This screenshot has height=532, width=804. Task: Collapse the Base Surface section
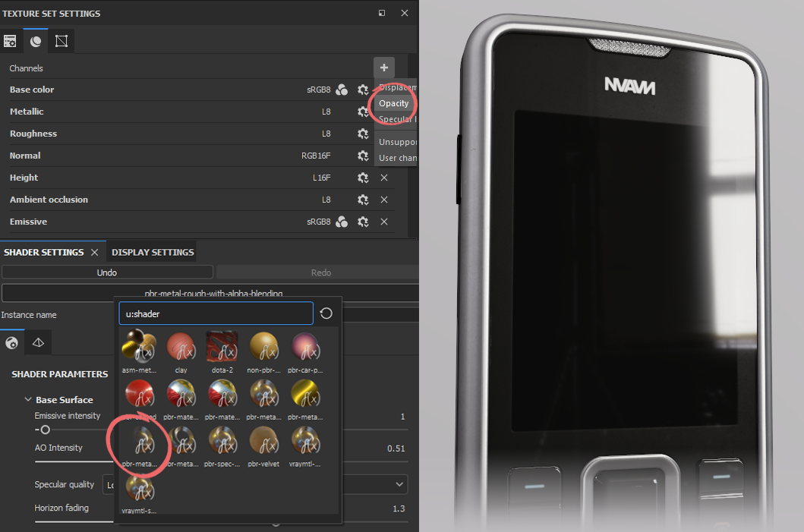(28, 399)
